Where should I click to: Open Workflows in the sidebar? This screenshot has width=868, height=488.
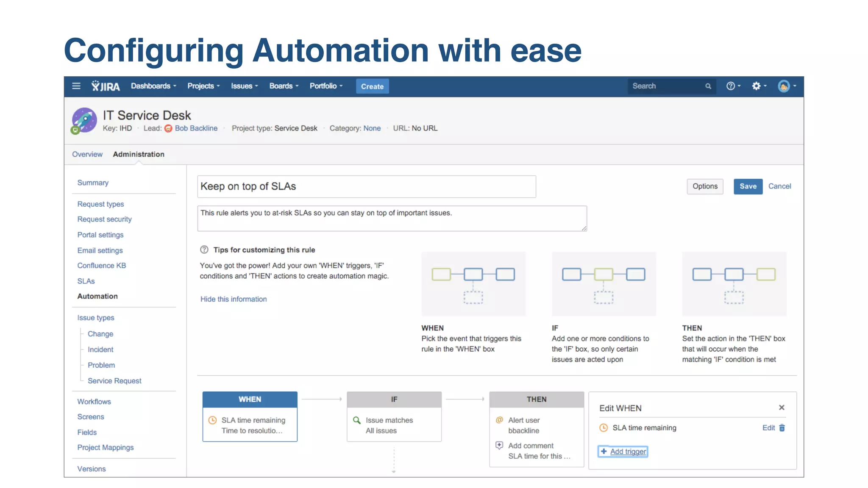click(94, 402)
